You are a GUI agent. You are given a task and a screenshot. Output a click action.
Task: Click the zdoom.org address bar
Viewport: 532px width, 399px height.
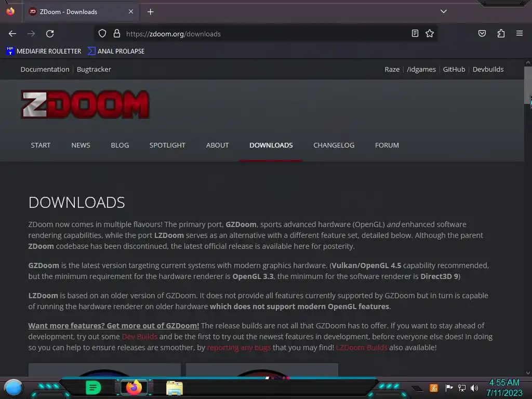coord(264,34)
